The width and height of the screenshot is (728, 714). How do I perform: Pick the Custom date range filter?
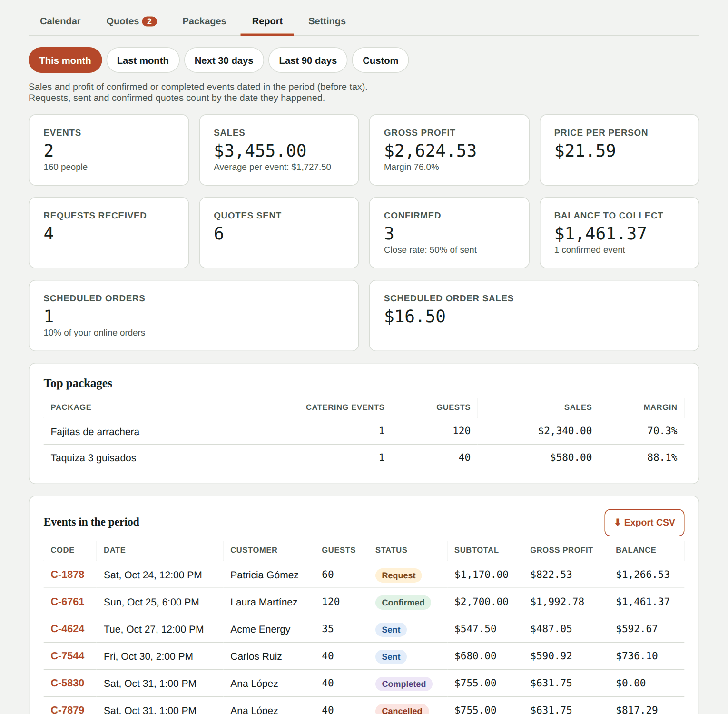coord(380,60)
